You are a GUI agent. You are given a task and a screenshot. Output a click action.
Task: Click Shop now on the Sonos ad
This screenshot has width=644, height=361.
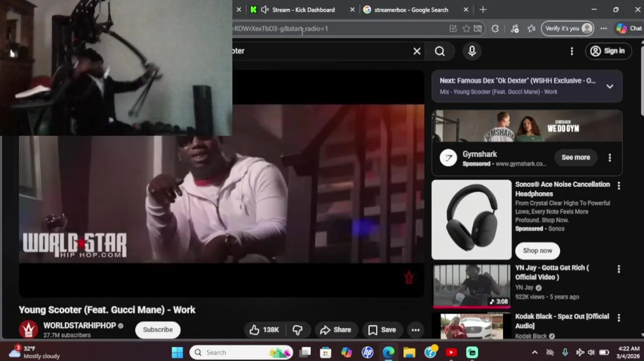(537, 251)
